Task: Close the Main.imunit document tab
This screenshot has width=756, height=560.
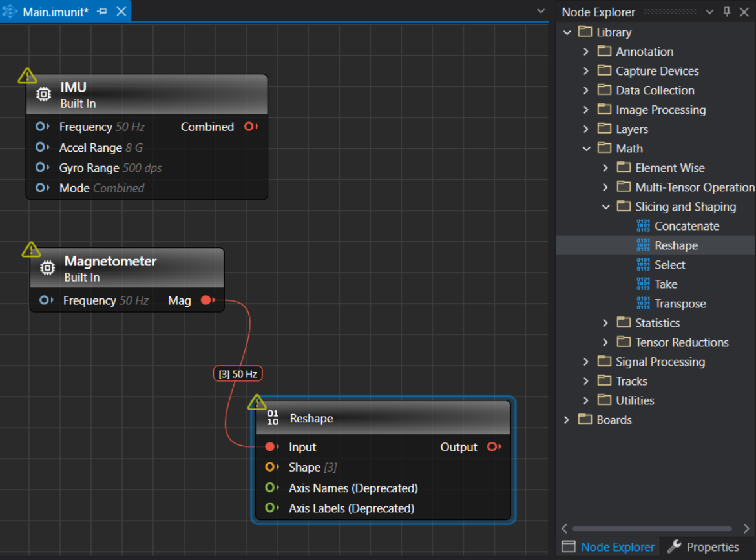Action: 121,12
